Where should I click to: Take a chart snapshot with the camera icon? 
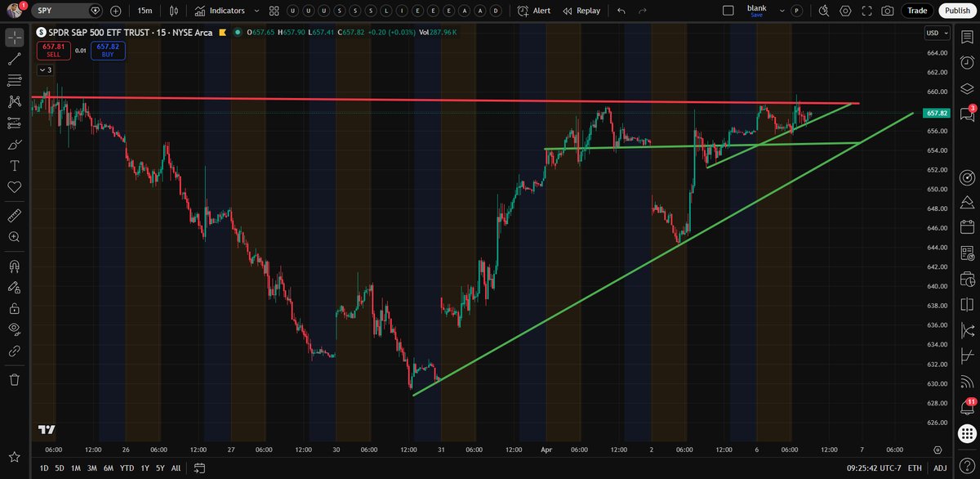tap(887, 11)
